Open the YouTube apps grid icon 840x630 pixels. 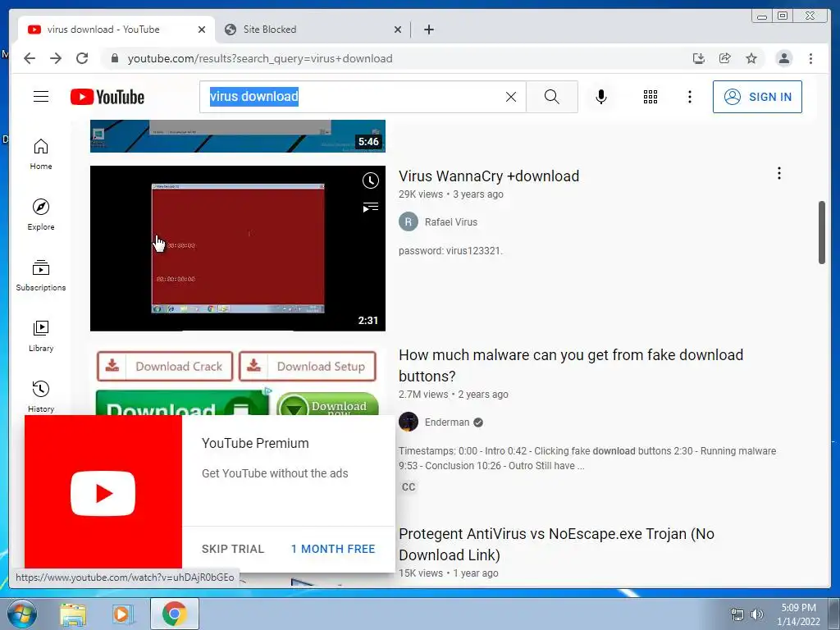651,97
